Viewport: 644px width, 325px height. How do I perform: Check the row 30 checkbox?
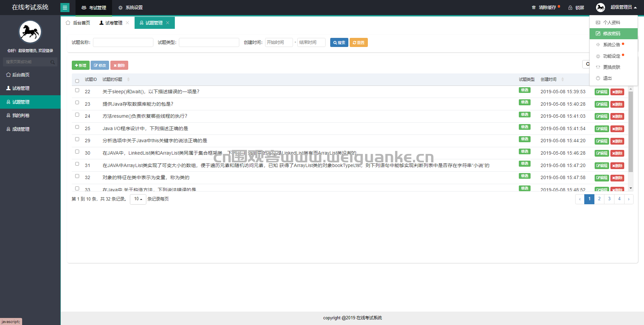point(77,152)
